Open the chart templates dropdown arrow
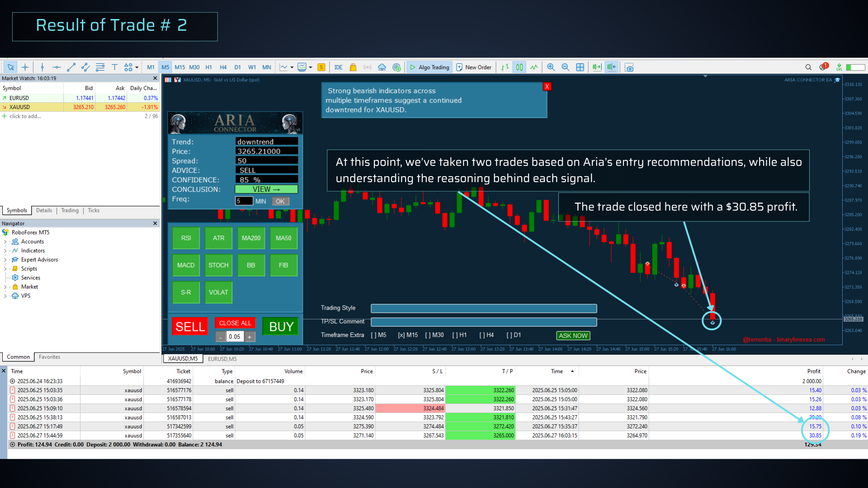 click(x=311, y=67)
